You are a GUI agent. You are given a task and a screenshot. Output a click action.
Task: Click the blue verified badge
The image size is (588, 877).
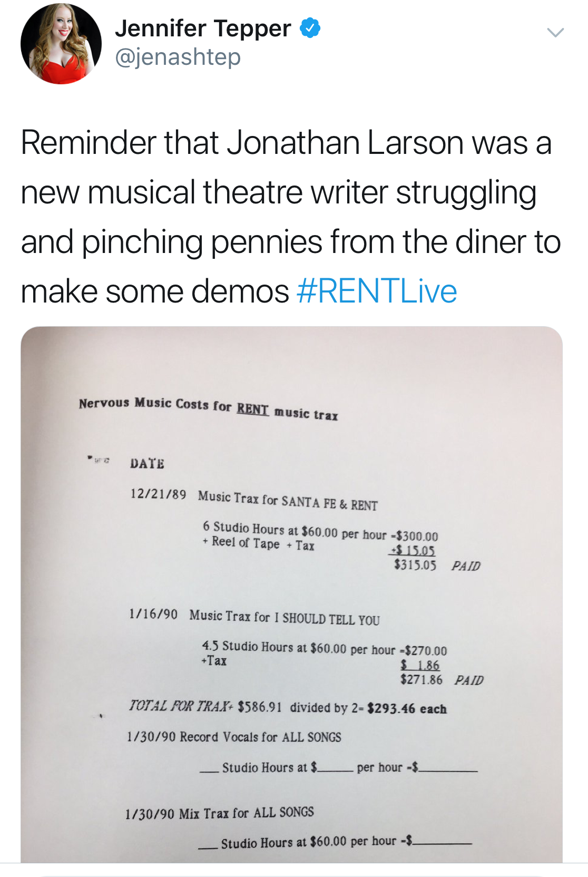(x=310, y=28)
